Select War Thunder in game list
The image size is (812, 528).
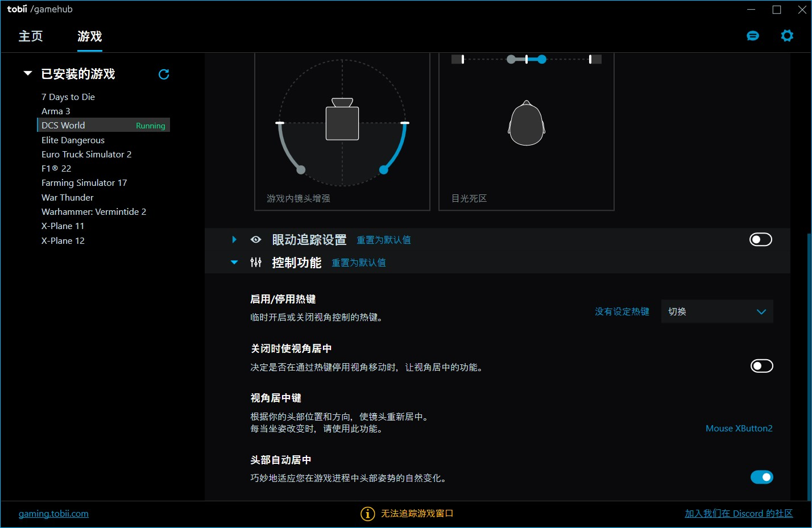point(68,198)
